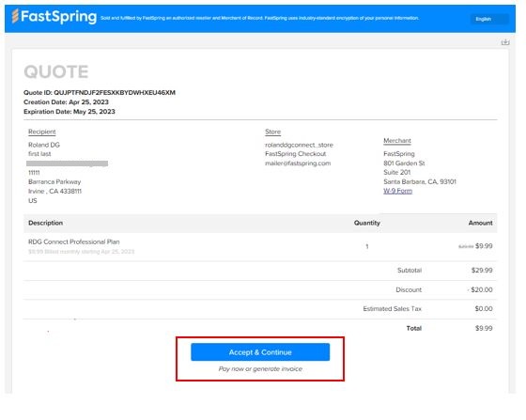Click the Merchant heading

(397, 141)
